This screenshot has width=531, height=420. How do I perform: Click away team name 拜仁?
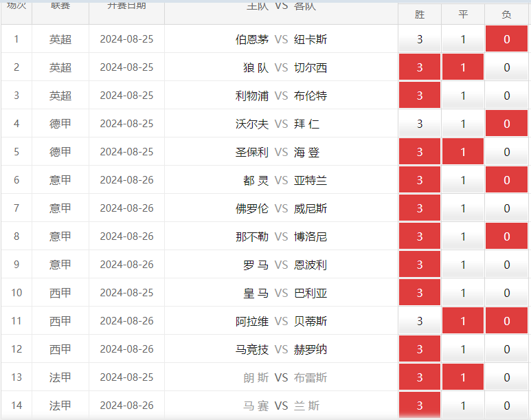tap(306, 124)
